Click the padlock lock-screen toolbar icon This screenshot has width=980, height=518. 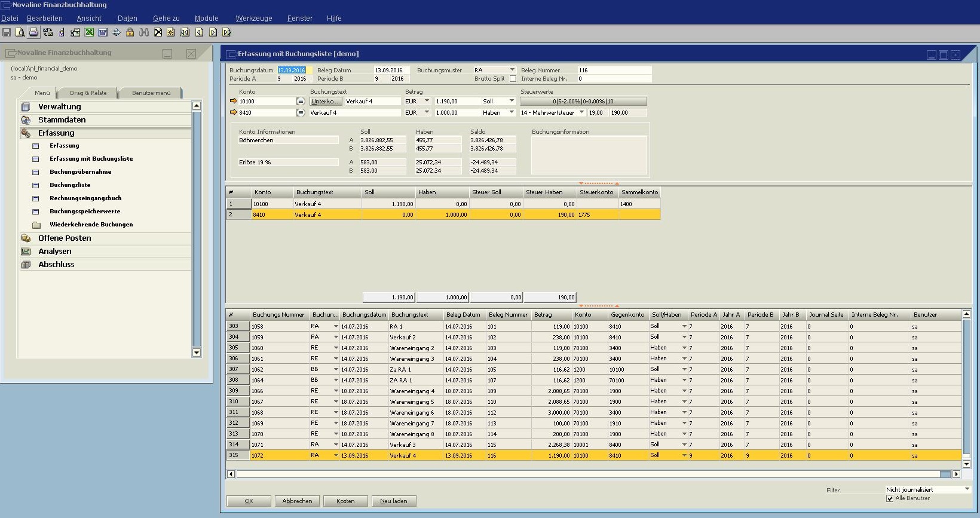[130, 32]
